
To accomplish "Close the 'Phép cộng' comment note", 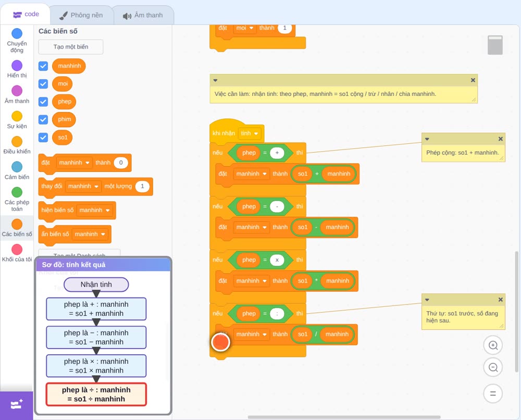I will coord(500,139).
